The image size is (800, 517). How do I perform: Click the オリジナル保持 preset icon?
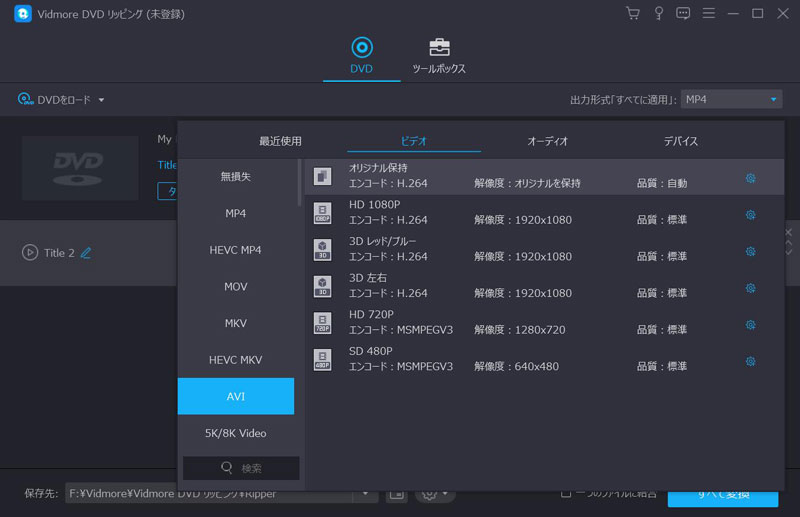322,177
